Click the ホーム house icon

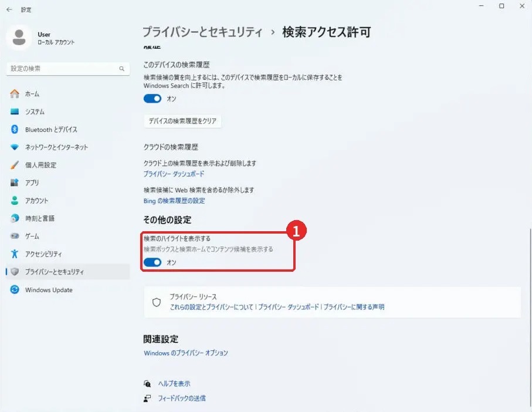pyautogui.click(x=15, y=94)
